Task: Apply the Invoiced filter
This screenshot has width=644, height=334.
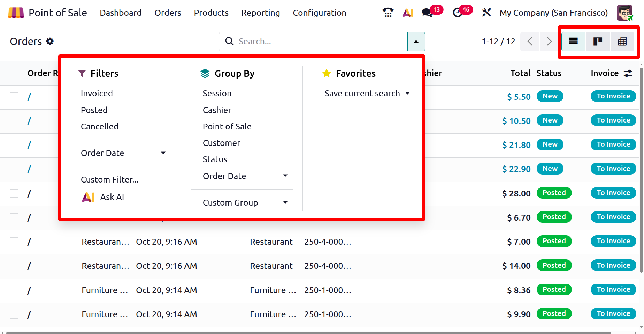Action: (97, 94)
